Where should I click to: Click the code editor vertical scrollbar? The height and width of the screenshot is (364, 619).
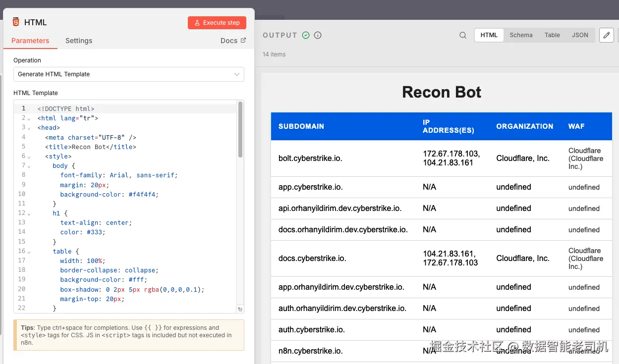tap(240, 130)
